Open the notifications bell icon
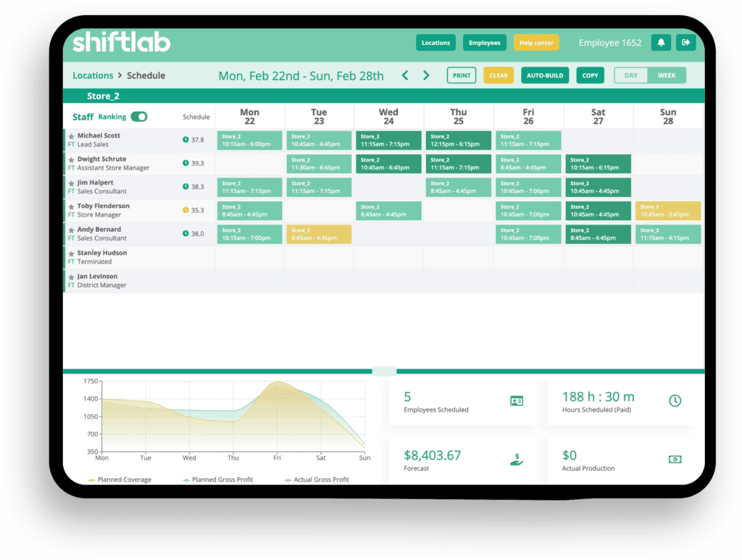Image resolution: width=742 pixels, height=560 pixels. 661,43
